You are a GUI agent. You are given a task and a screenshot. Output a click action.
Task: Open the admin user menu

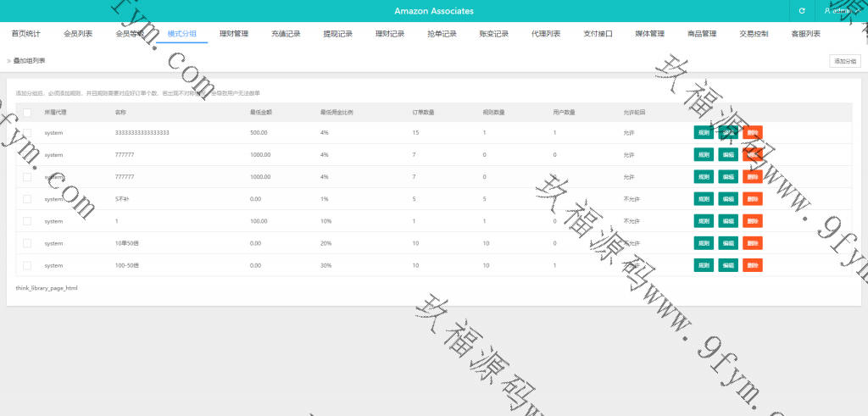point(841,11)
